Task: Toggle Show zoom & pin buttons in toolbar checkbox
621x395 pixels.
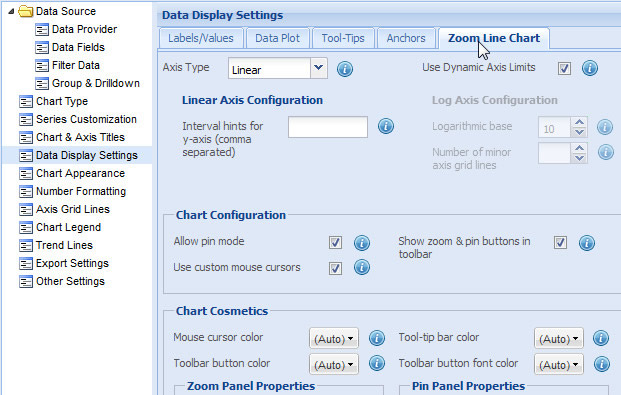Action: pos(560,242)
